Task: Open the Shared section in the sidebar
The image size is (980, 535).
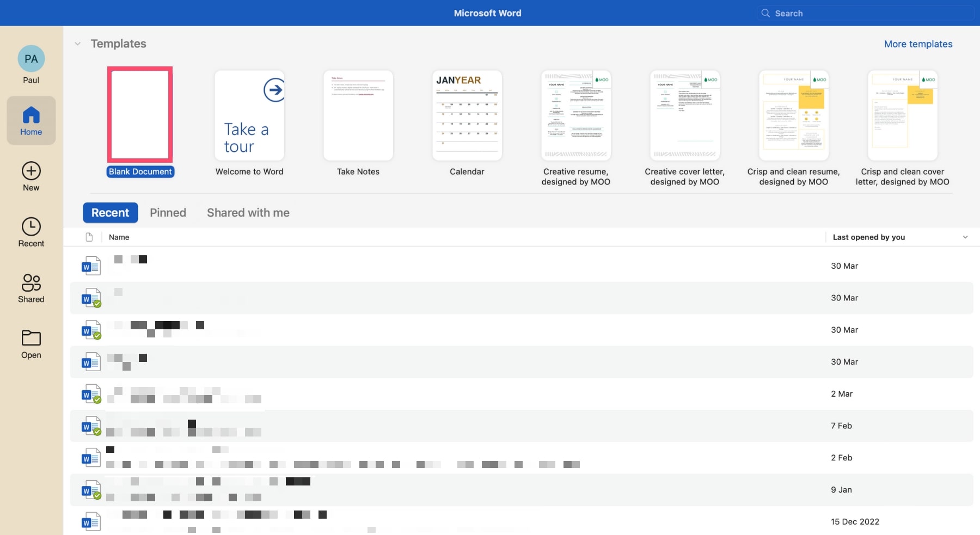Action: click(x=31, y=288)
